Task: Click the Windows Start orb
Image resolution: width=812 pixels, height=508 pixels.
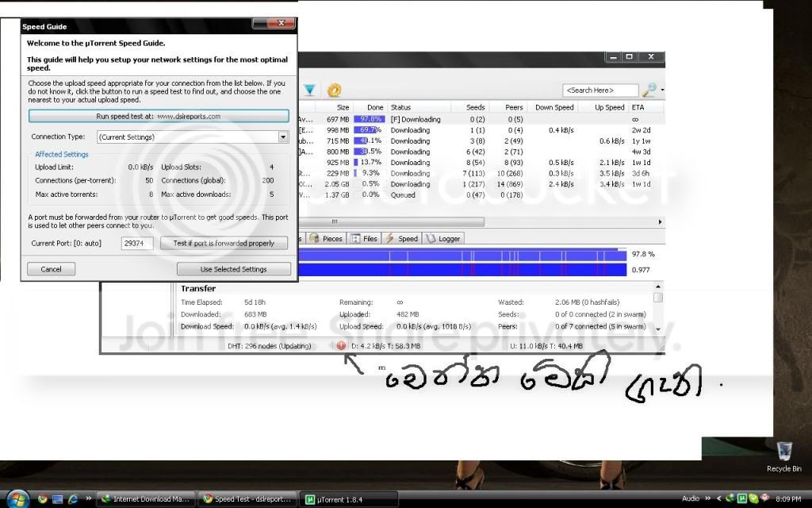Action: click(17, 498)
